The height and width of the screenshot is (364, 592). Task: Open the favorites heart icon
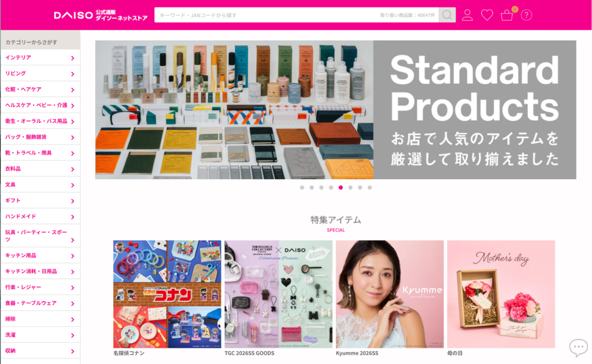(487, 15)
